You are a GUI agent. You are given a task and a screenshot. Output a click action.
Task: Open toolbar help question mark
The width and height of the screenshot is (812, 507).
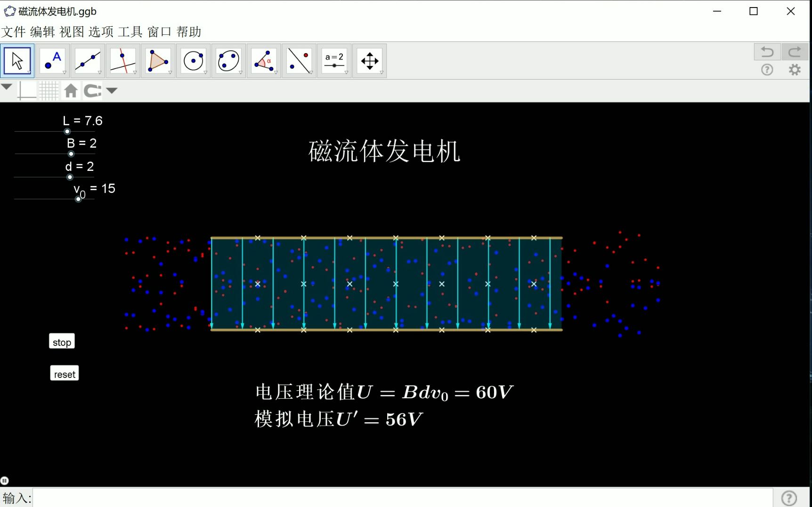click(x=767, y=70)
